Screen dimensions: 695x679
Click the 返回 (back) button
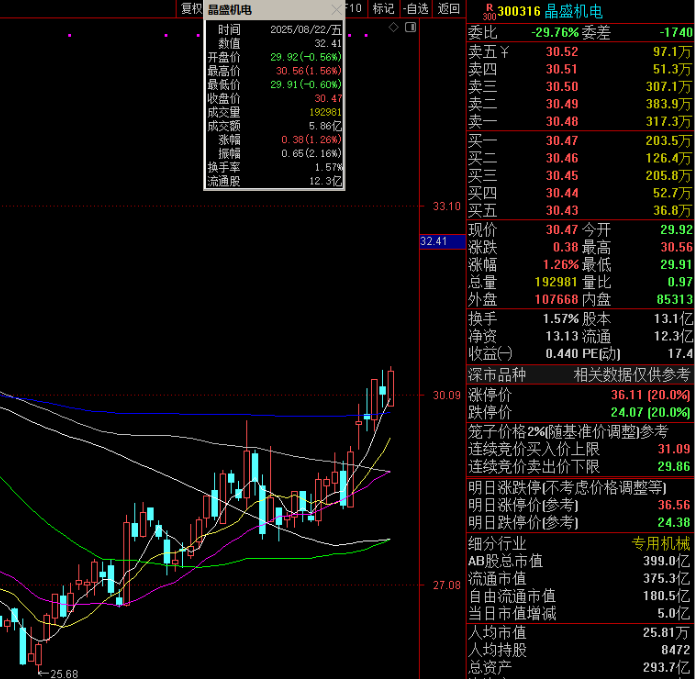(449, 8)
